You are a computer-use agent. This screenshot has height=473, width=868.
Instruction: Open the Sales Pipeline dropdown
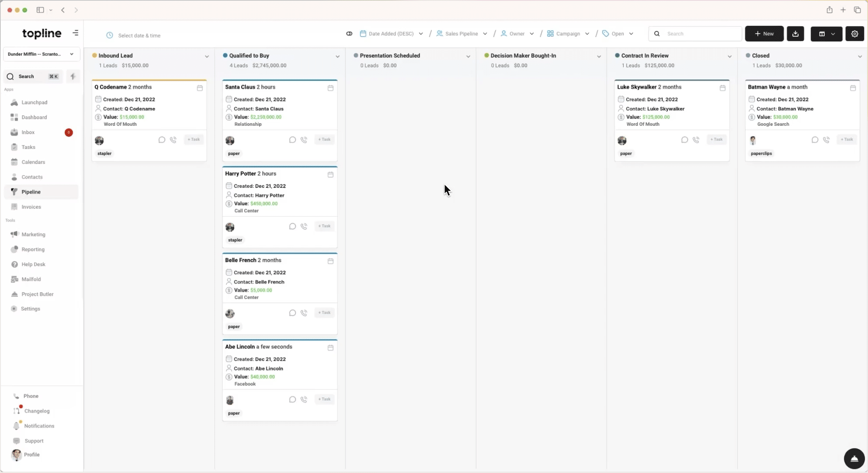pyautogui.click(x=462, y=34)
